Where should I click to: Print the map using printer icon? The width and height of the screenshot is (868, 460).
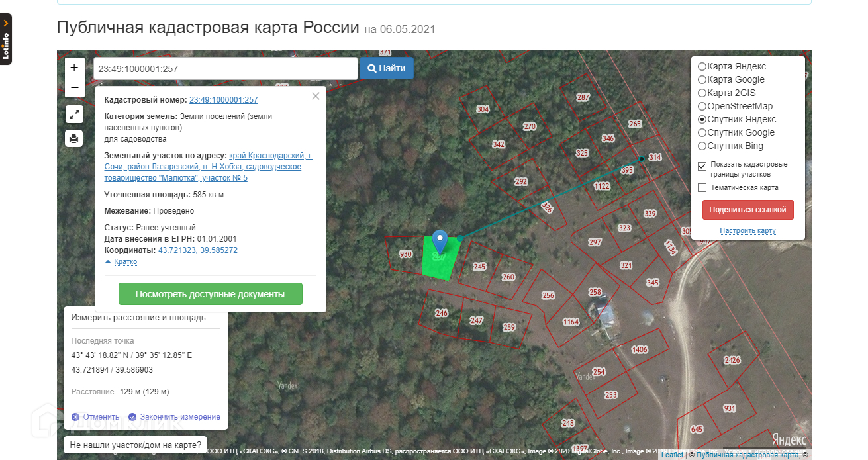click(74, 138)
